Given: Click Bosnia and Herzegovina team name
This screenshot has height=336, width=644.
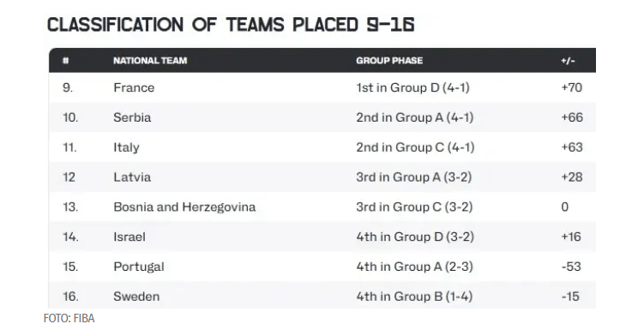Looking at the screenshot, I should (x=184, y=207).
